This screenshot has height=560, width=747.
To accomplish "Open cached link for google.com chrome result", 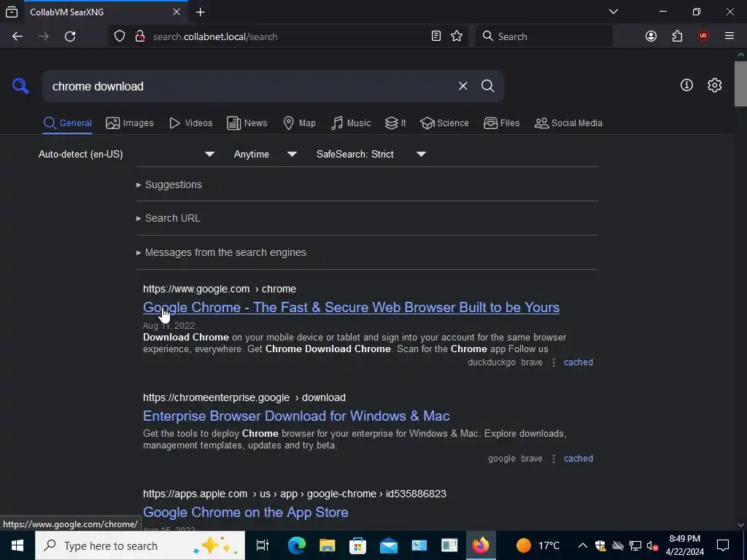I will 578,362.
